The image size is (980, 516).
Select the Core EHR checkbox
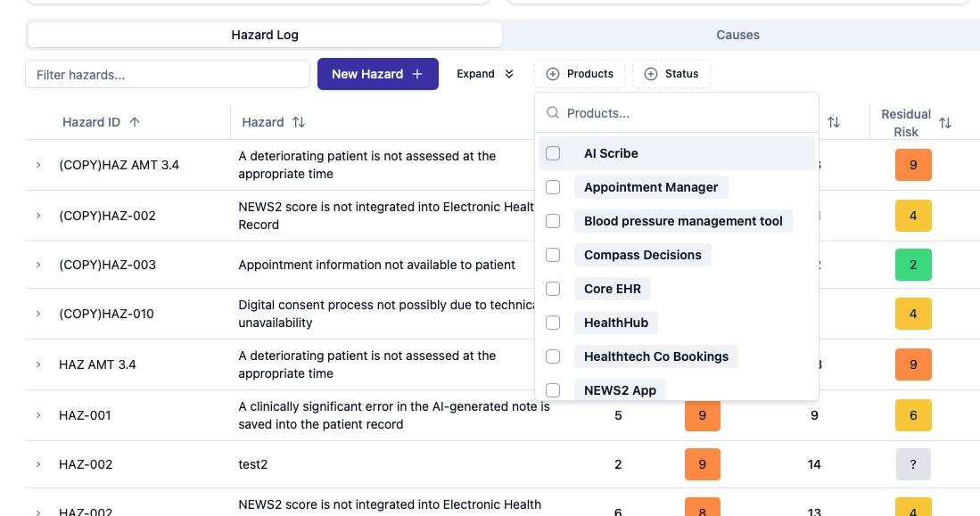tap(553, 289)
